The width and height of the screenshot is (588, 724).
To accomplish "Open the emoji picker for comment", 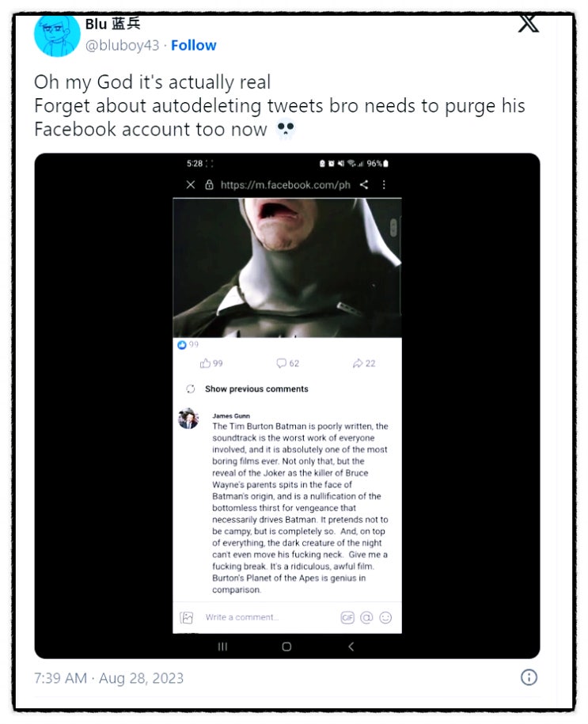I will (x=385, y=617).
